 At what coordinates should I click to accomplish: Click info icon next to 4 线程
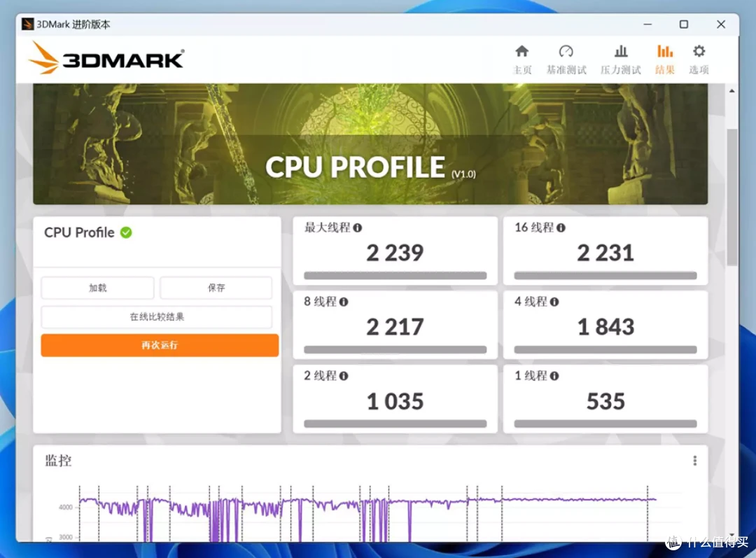tap(554, 302)
